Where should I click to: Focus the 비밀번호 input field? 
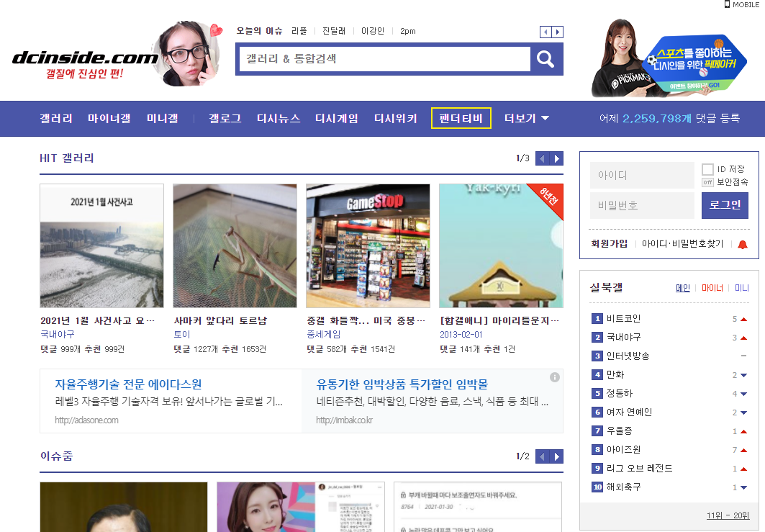(642, 205)
